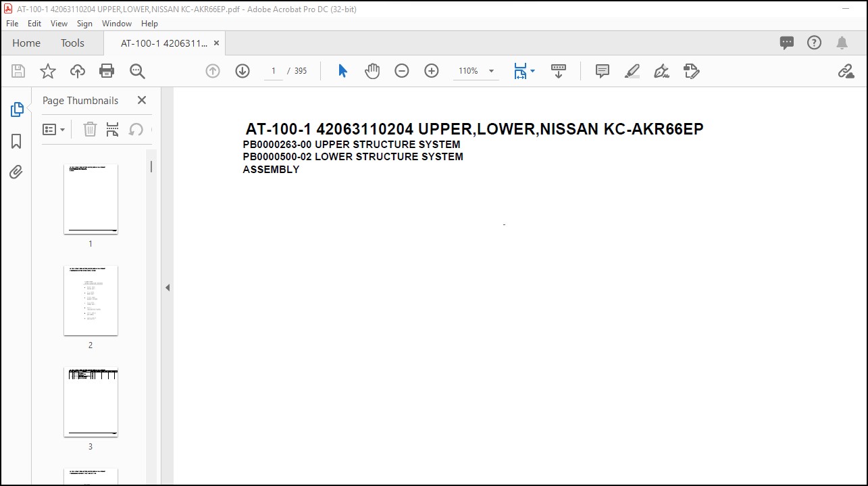
Task: Print the document via printer icon
Action: (x=107, y=71)
